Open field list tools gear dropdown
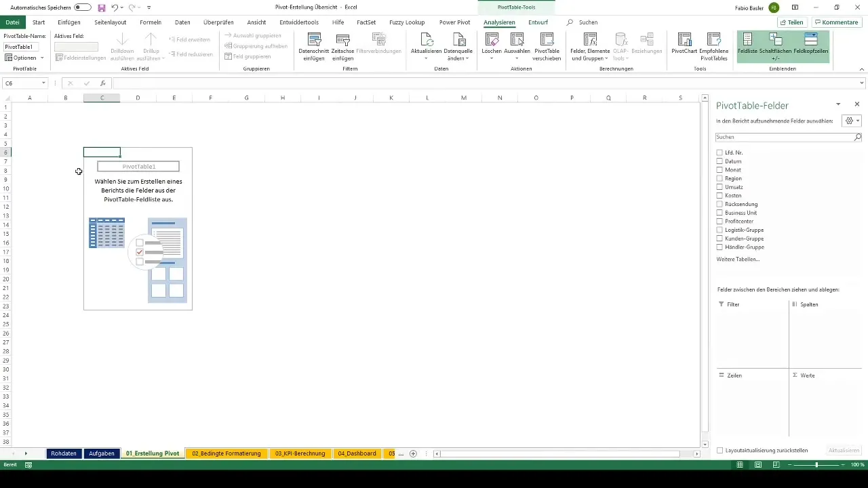 click(851, 121)
